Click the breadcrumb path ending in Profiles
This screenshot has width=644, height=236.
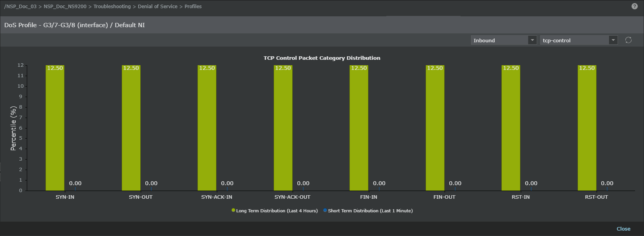coord(103,6)
